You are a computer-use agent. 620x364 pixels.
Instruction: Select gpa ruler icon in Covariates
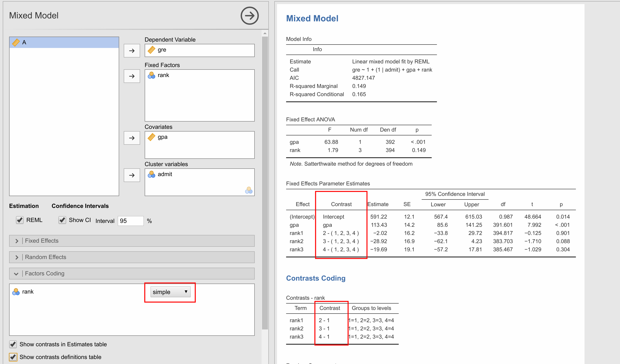151,137
